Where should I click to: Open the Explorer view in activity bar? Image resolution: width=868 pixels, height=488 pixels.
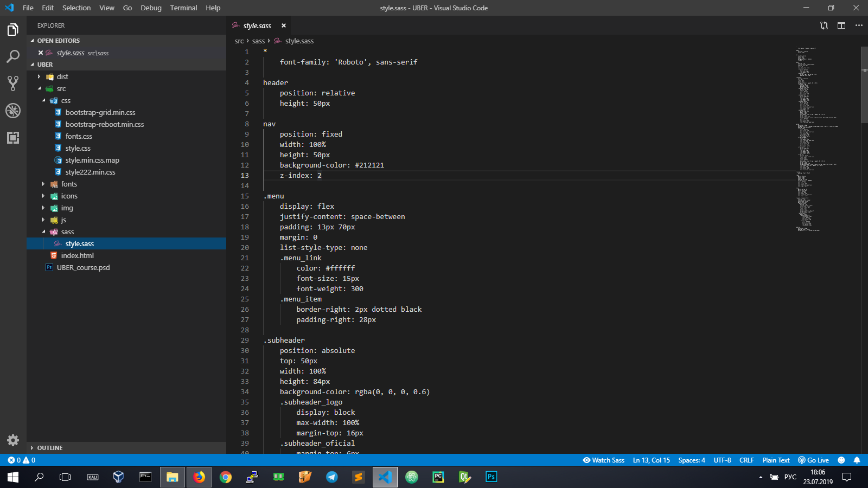tap(13, 30)
